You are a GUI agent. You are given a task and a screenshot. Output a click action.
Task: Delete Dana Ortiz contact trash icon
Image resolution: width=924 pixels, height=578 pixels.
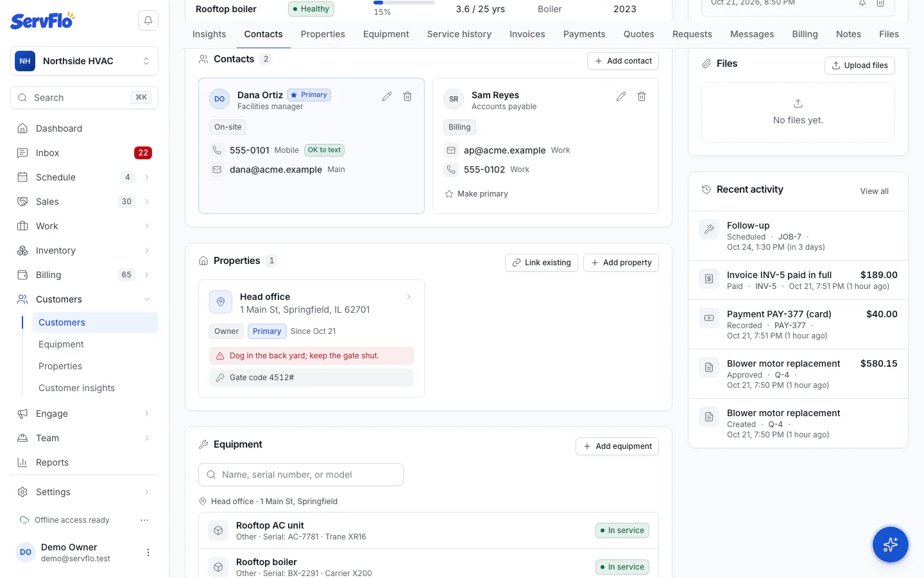[407, 96]
